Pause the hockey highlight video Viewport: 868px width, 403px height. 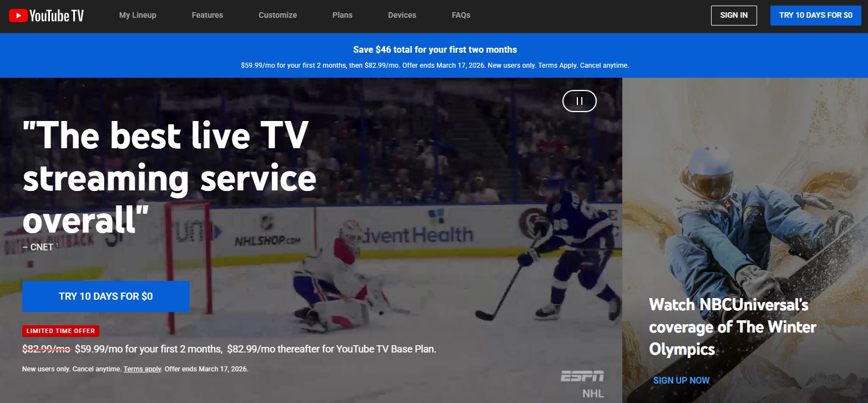(579, 101)
